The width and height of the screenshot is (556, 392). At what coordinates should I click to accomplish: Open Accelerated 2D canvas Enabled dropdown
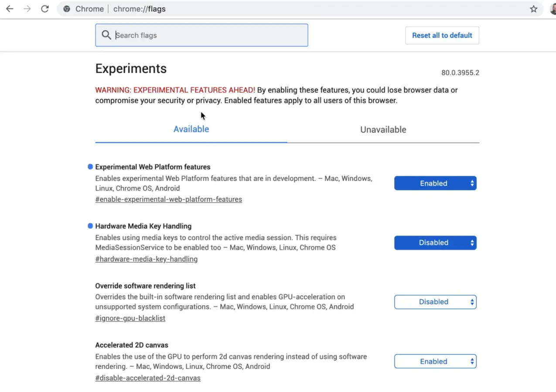click(435, 362)
